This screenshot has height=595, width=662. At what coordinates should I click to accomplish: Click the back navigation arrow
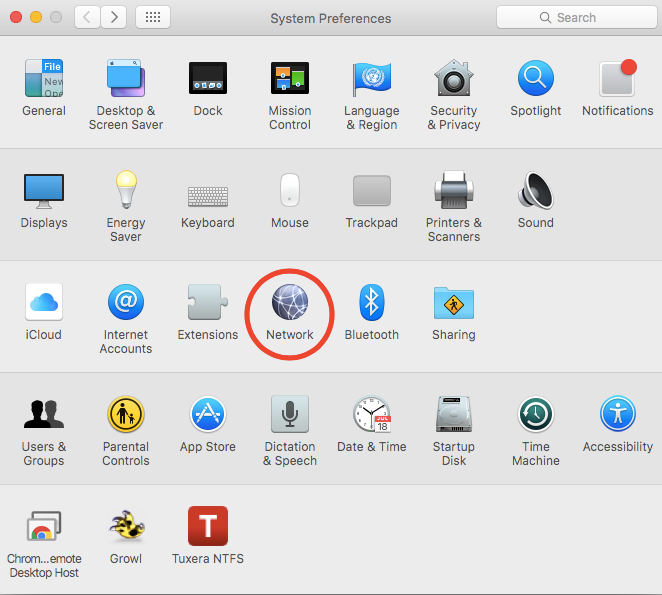89,17
